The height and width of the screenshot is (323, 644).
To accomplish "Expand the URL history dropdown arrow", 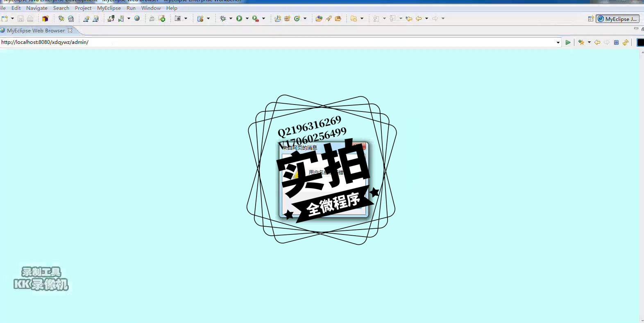I will [x=558, y=42].
